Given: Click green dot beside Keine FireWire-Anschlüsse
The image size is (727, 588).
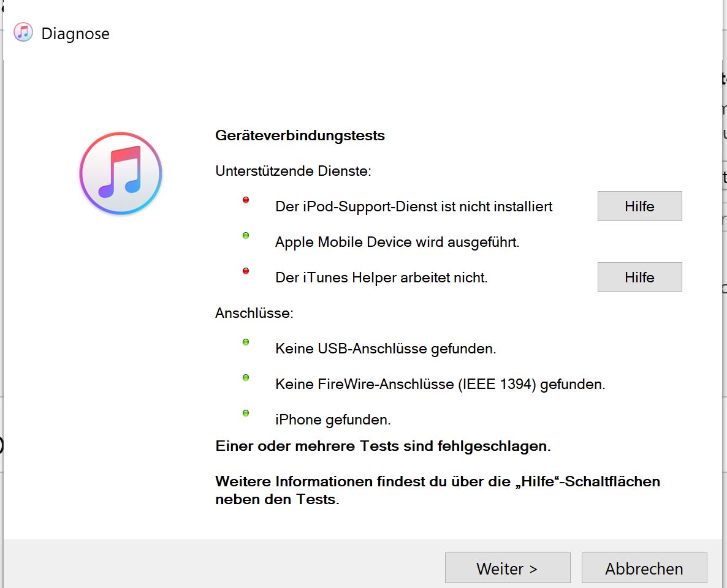Looking at the screenshot, I should pyautogui.click(x=246, y=377).
